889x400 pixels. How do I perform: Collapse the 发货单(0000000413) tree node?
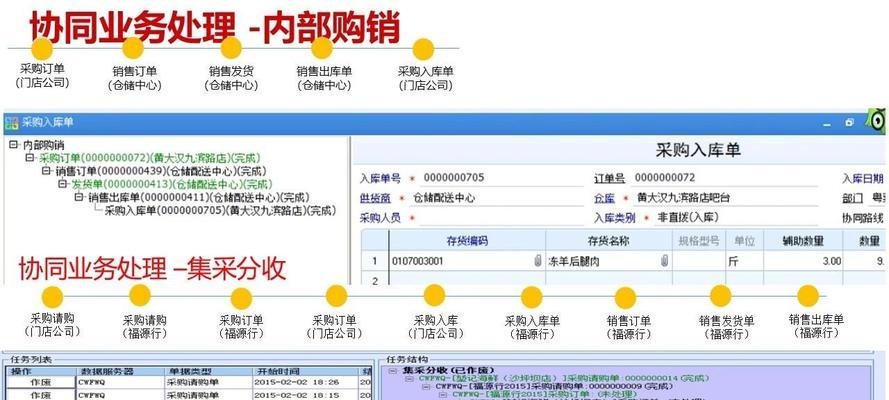[63, 184]
